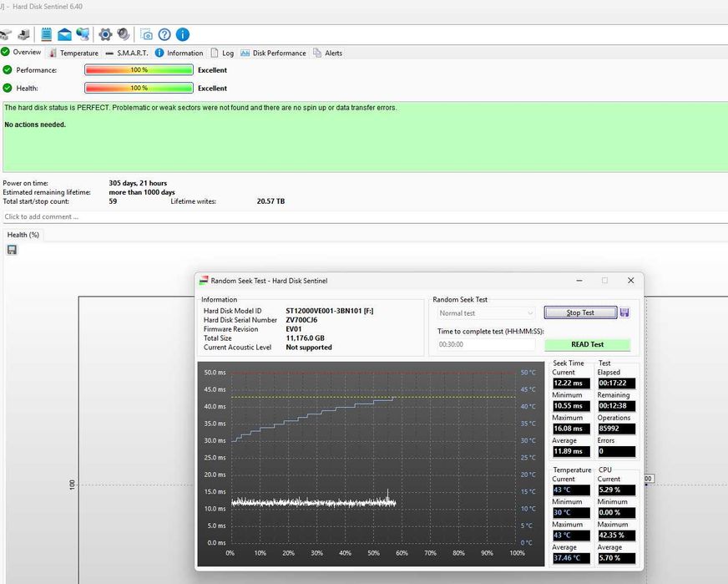Open the Alerts tab
This screenshot has width=728, height=584.
(328, 53)
